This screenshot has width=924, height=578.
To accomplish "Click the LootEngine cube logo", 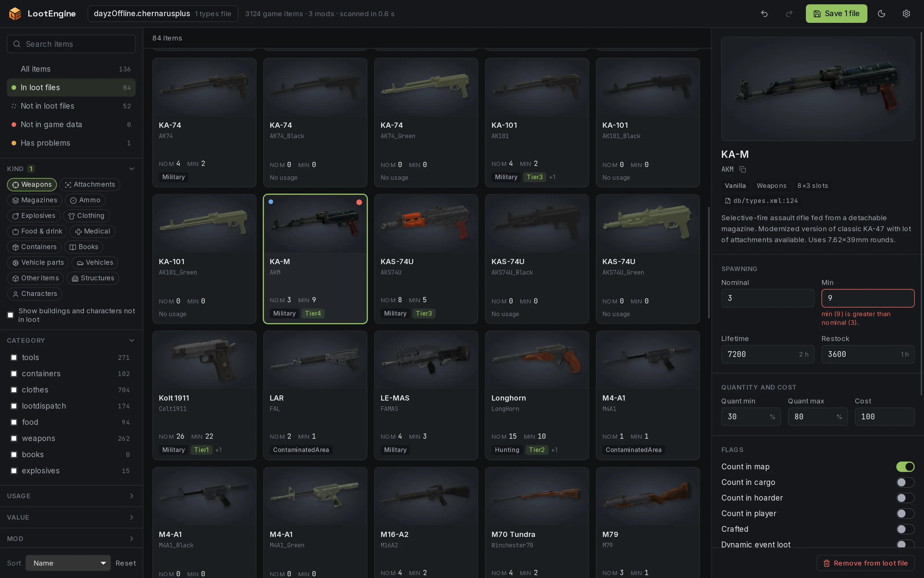I will point(15,14).
